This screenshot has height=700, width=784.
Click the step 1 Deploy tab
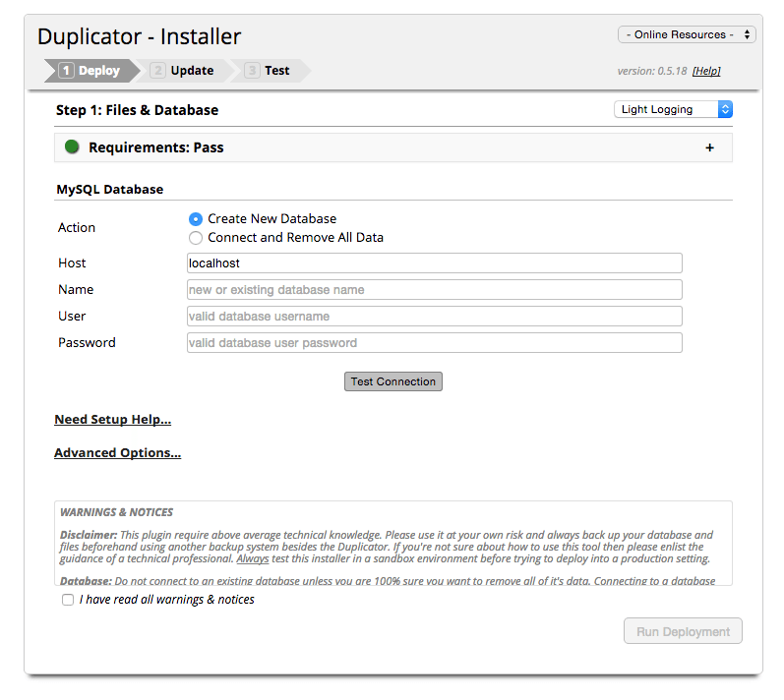(x=90, y=71)
